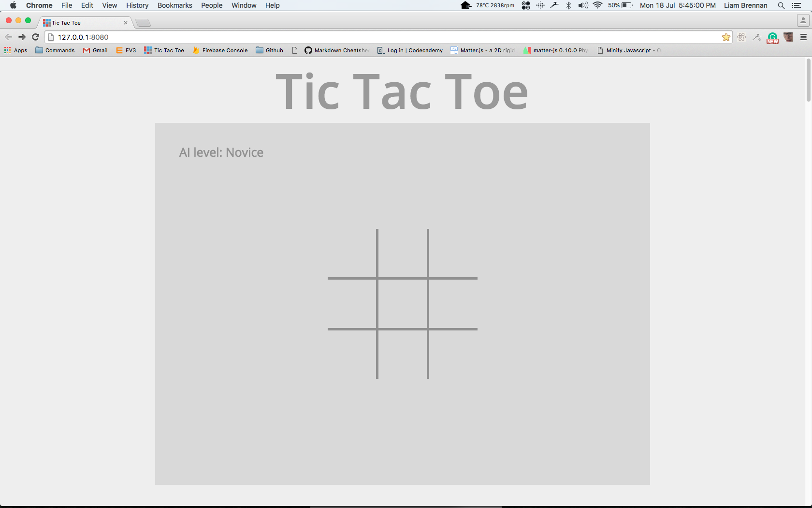The width and height of the screenshot is (812, 508).
Task: Open the Apps bookmarks shortcut
Action: (16, 50)
